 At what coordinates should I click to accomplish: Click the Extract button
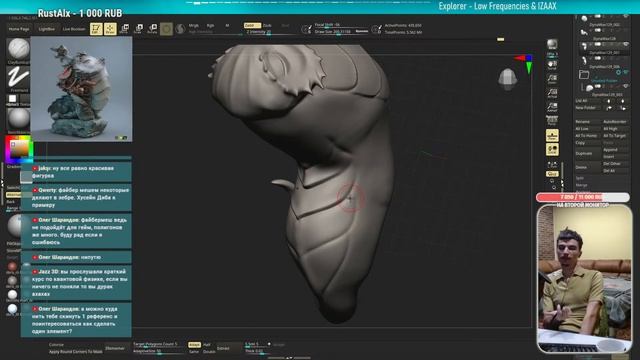(x=228, y=348)
